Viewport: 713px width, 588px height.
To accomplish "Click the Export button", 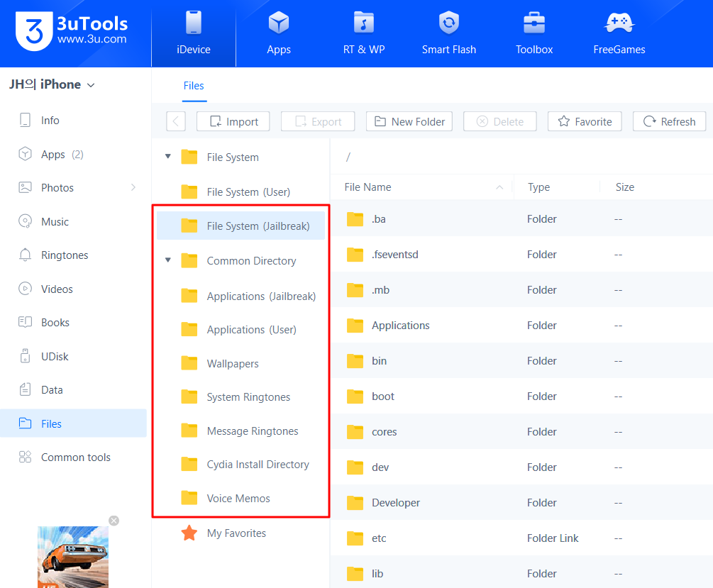I will 318,121.
